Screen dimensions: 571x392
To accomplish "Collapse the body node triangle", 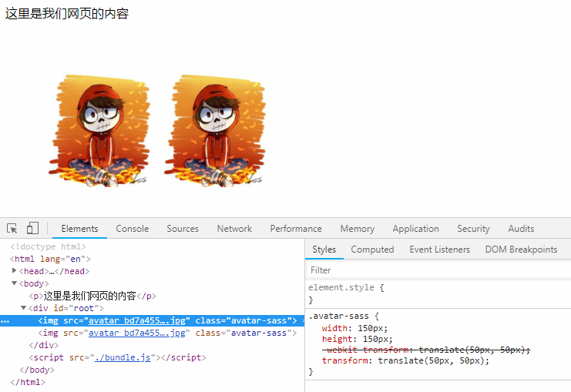I will 14,283.
